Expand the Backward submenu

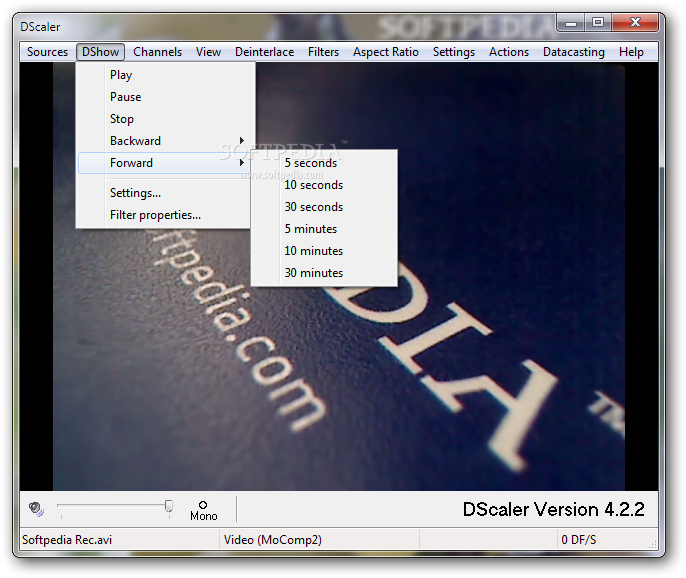click(x=164, y=140)
